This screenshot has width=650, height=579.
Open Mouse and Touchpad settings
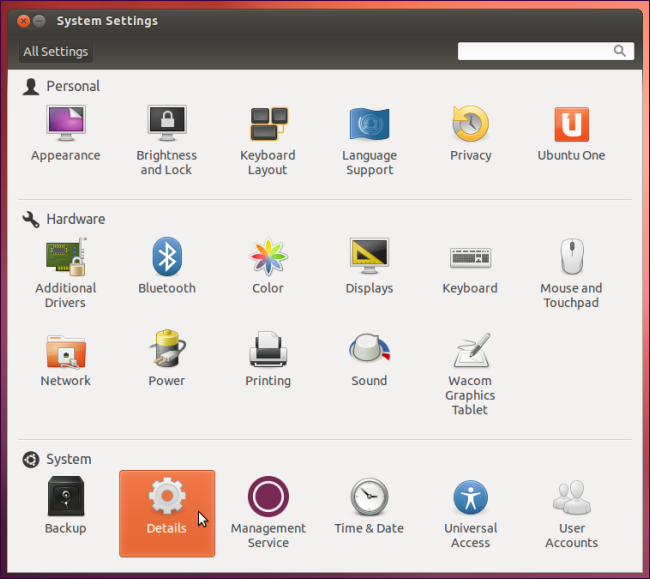[x=571, y=273]
